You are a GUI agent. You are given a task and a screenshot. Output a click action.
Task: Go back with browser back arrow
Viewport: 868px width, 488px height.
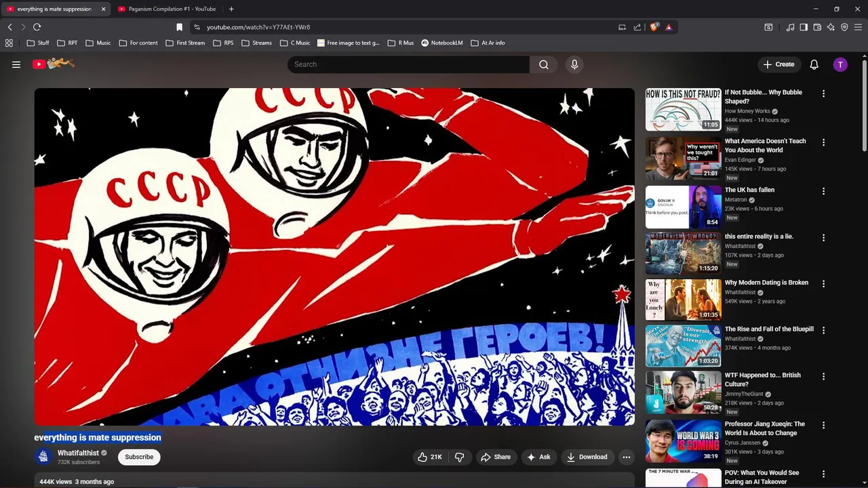[x=9, y=27]
